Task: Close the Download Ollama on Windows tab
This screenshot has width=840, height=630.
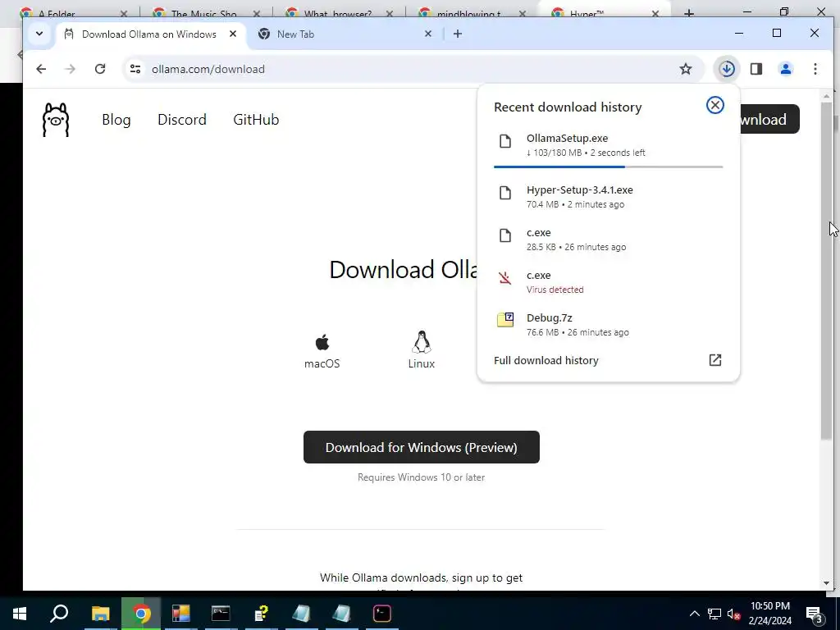Action: click(232, 34)
